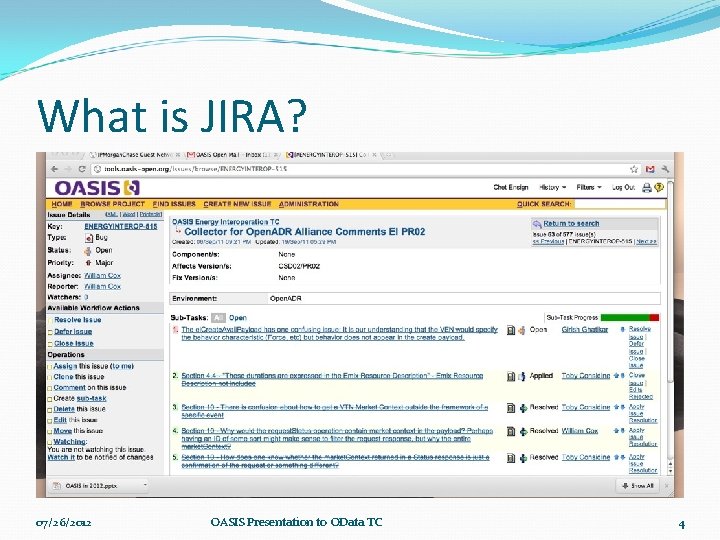Open the browser wrench settings menu

[665, 169]
